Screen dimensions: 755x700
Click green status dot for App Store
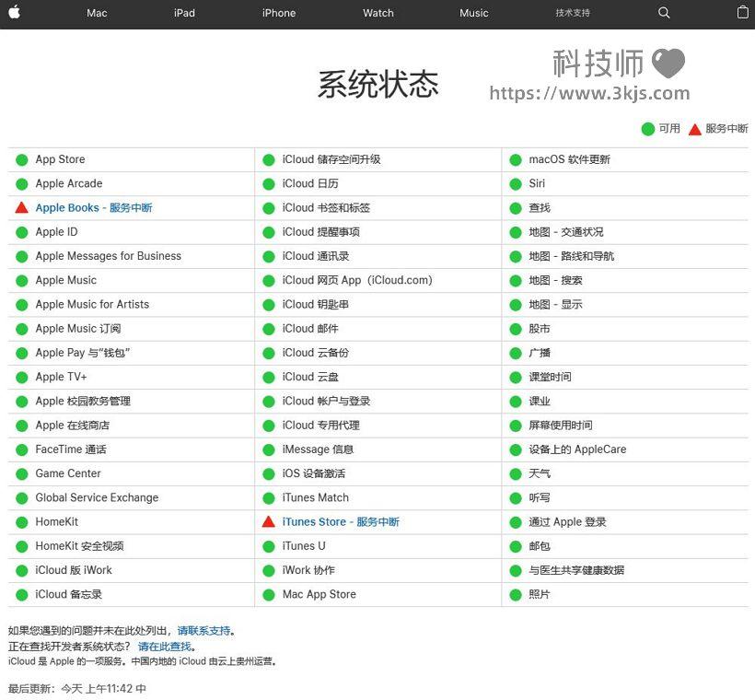point(22,160)
